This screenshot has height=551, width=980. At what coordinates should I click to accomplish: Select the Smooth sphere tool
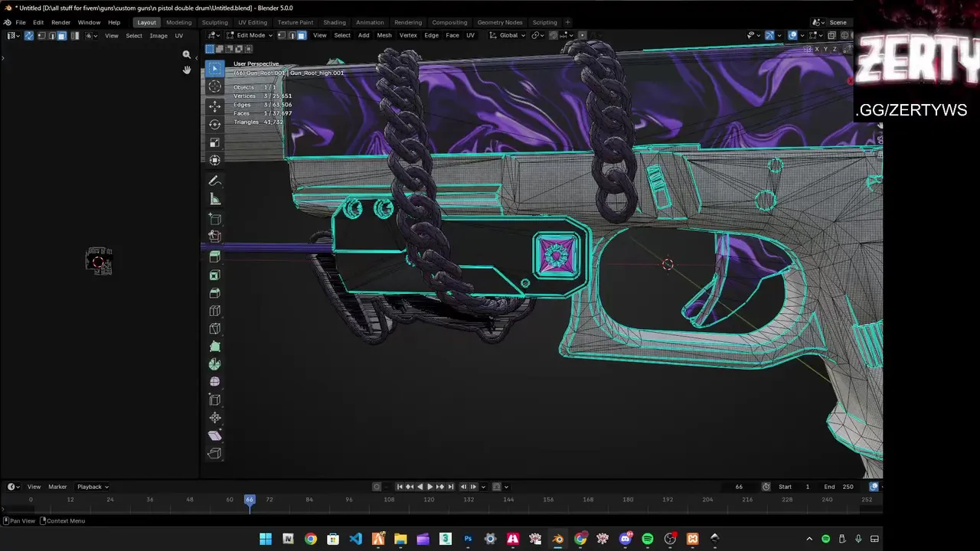[214, 382]
